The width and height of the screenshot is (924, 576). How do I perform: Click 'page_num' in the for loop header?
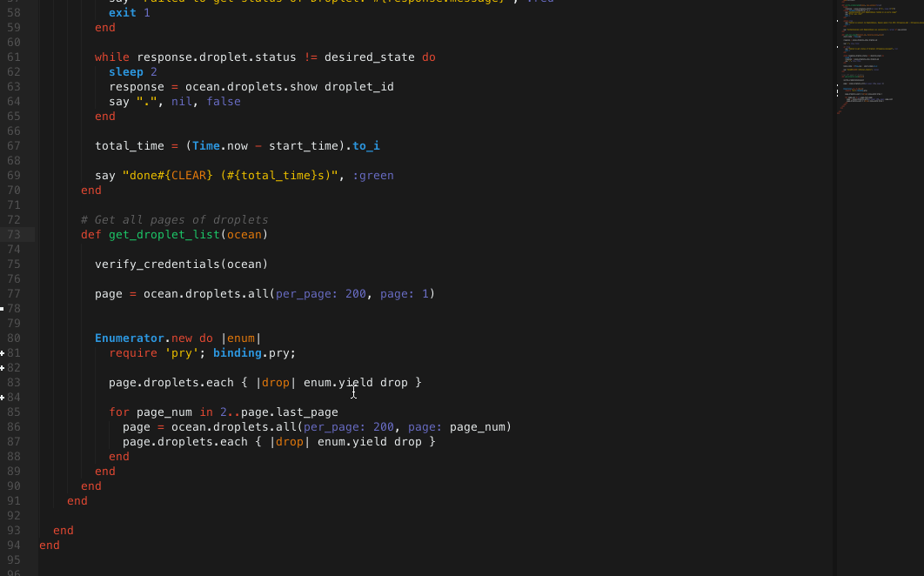coord(164,412)
